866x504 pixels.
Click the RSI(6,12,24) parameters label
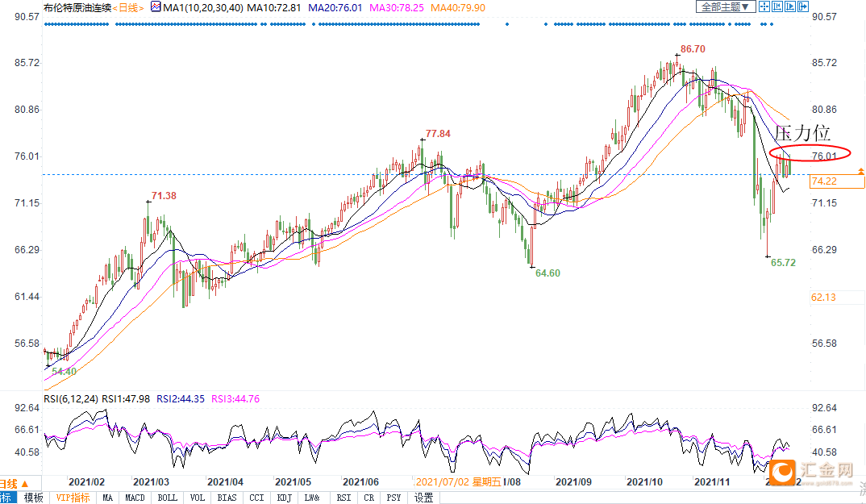tap(71, 398)
